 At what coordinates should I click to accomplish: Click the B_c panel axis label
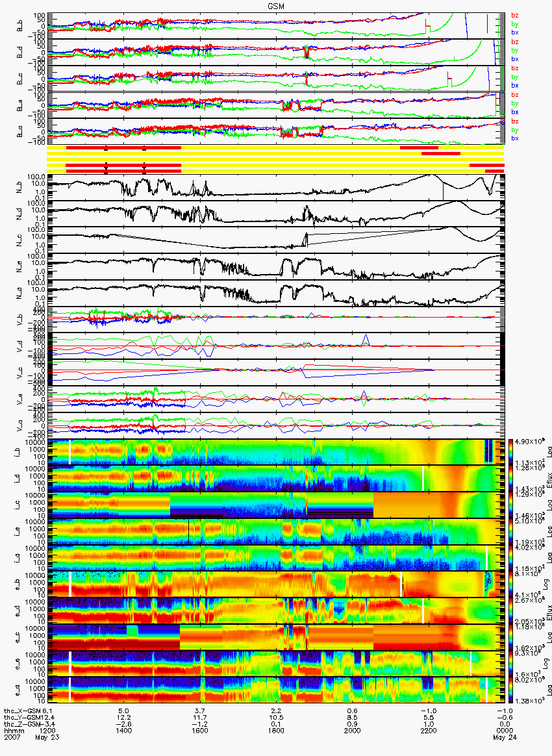click(19, 79)
